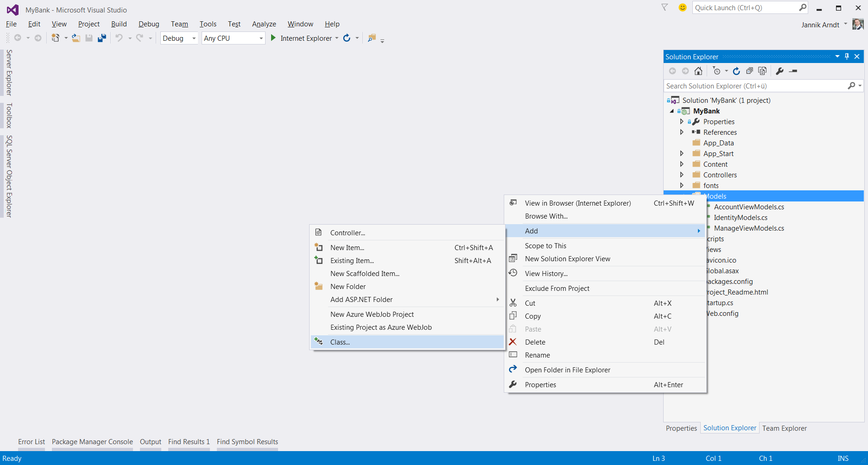Select Solution 'MyBank' (1 project) node
This screenshot has height=465, width=868.
[x=726, y=100]
